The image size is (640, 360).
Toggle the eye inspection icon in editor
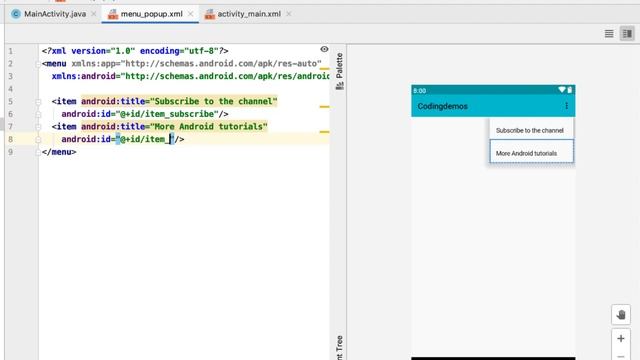tap(324, 49)
